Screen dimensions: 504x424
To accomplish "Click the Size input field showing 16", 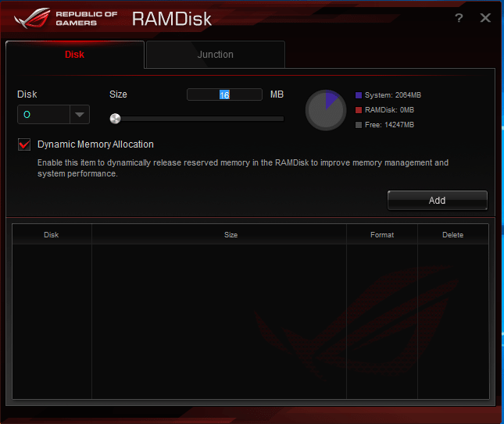I will point(224,94).
